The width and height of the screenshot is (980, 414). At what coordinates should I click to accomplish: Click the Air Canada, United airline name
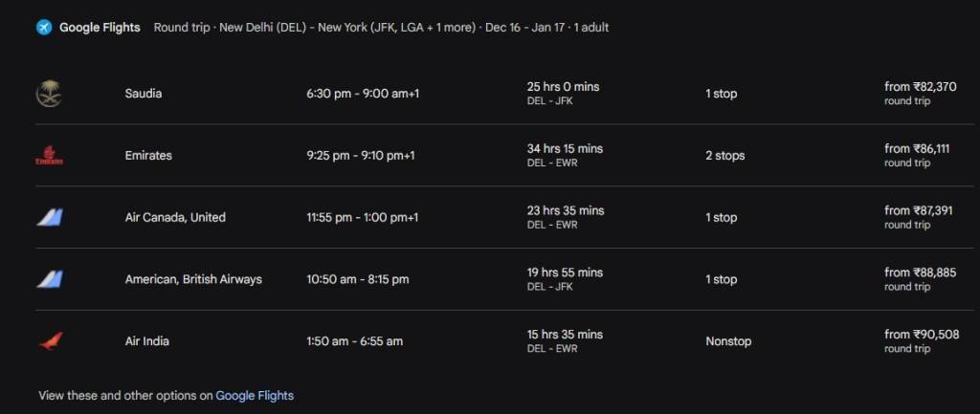tap(175, 218)
